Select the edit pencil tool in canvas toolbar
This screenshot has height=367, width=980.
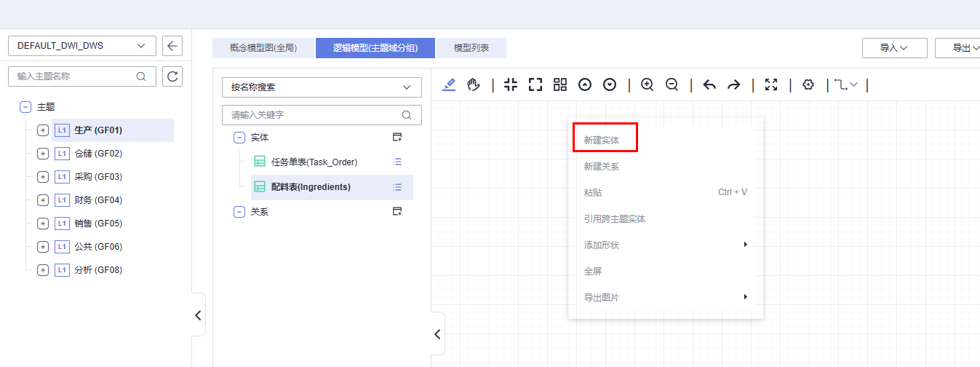click(449, 84)
